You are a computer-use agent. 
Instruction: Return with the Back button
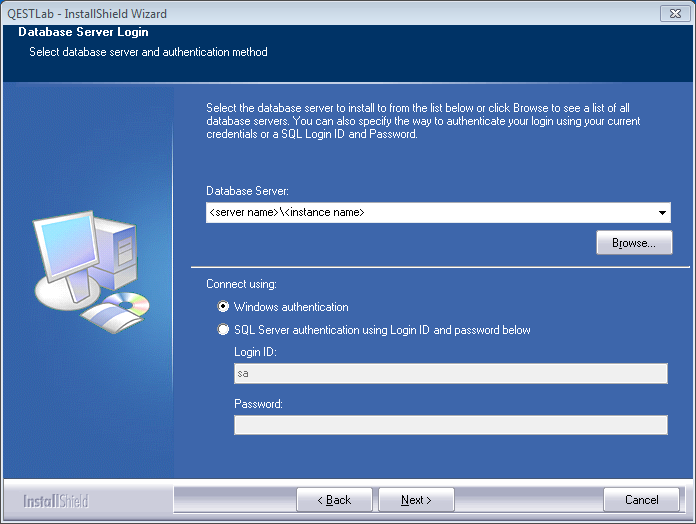[334, 500]
